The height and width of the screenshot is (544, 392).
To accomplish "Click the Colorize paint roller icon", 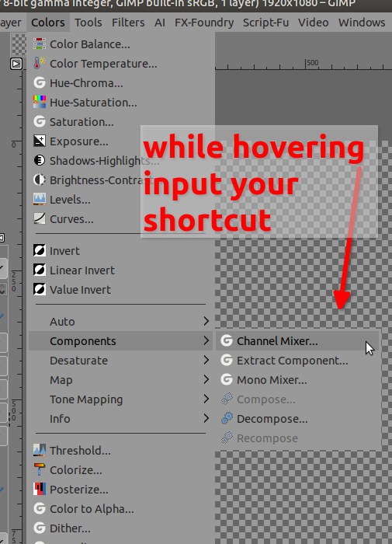I will pos(40,469).
